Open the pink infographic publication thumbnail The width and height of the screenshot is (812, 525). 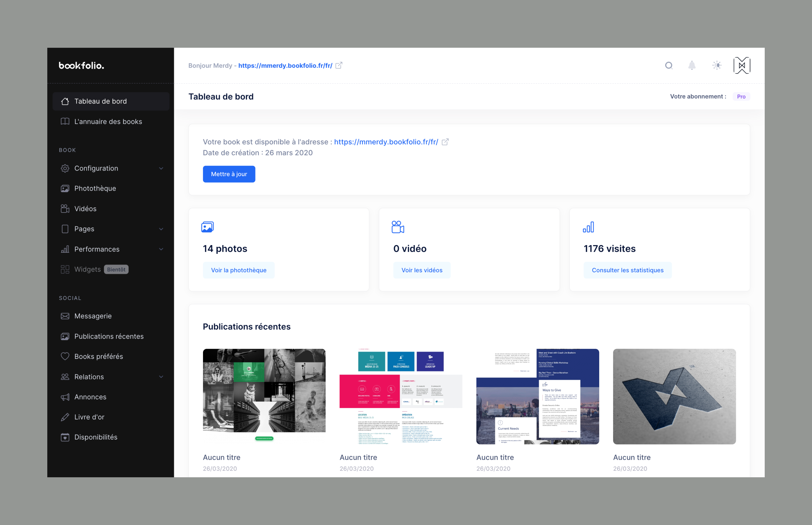click(401, 396)
